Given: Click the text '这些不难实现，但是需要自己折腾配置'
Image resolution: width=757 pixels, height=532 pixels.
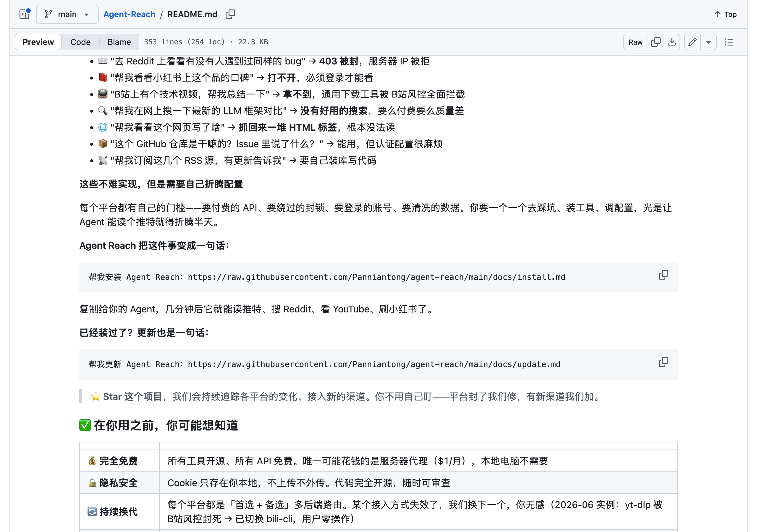Looking at the screenshot, I should point(161,184).
